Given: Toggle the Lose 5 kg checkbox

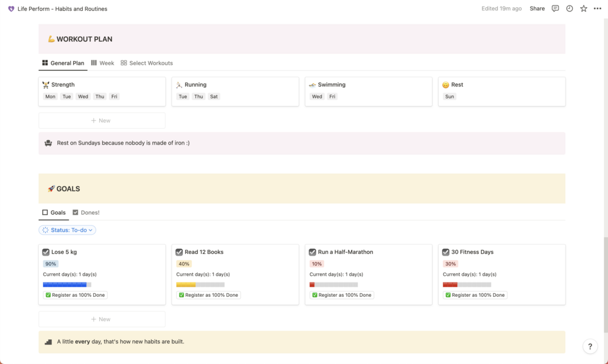Looking at the screenshot, I should 46,252.
